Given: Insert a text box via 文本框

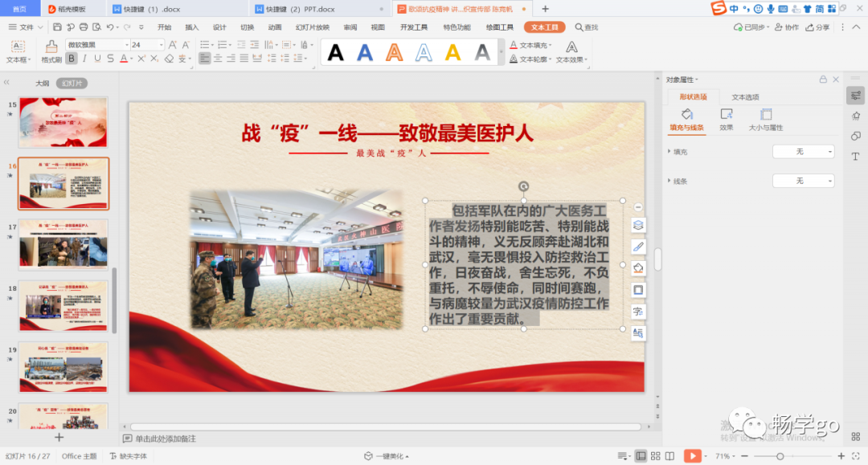Looking at the screenshot, I should tap(18, 51).
